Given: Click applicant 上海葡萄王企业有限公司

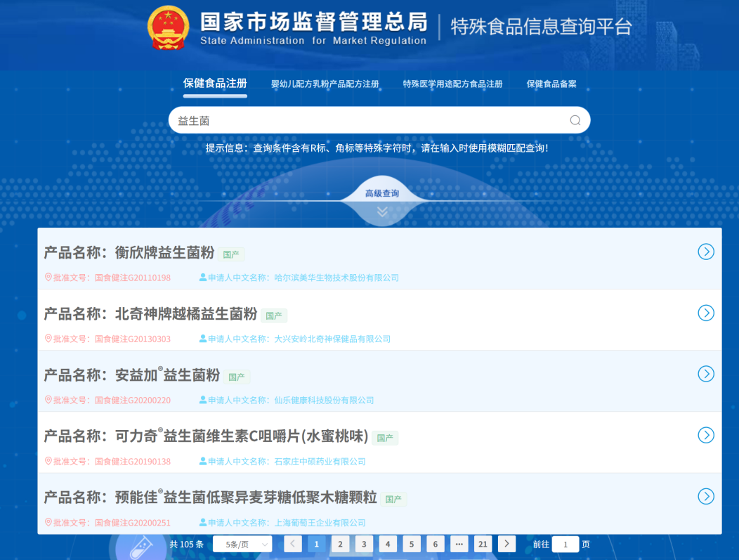Looking at the screenshot, I should (x=320, y=523).
